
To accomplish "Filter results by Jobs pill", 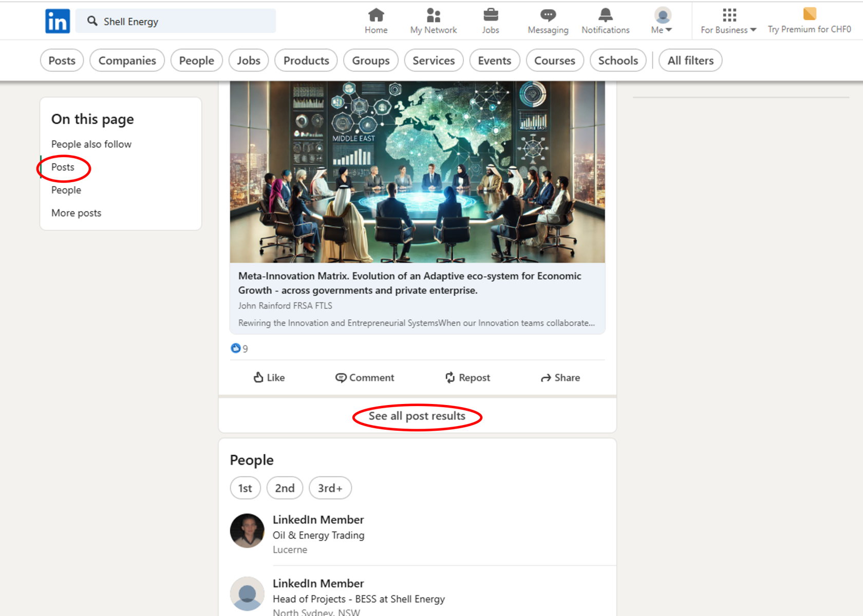I will tap(249, 61).
